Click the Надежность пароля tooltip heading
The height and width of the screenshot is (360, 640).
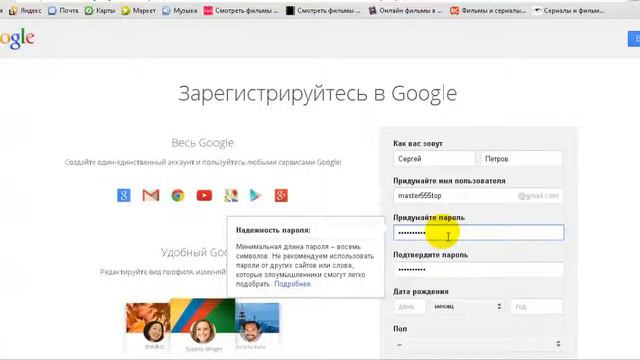(273, 230)
